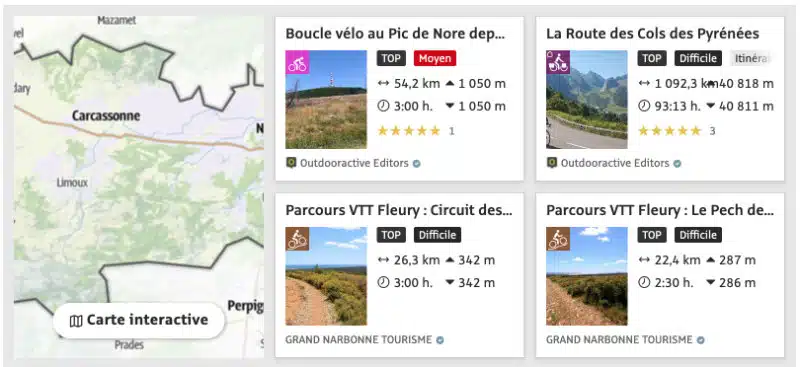Click the five-star rating on the Pic de Nore card
This screenshot has height=367, width=800.
coord(409,131)
